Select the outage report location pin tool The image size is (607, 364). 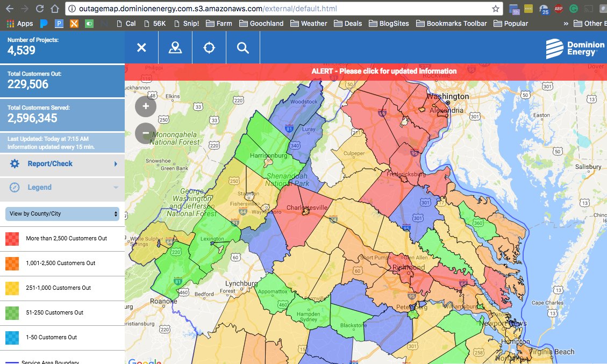175,48
